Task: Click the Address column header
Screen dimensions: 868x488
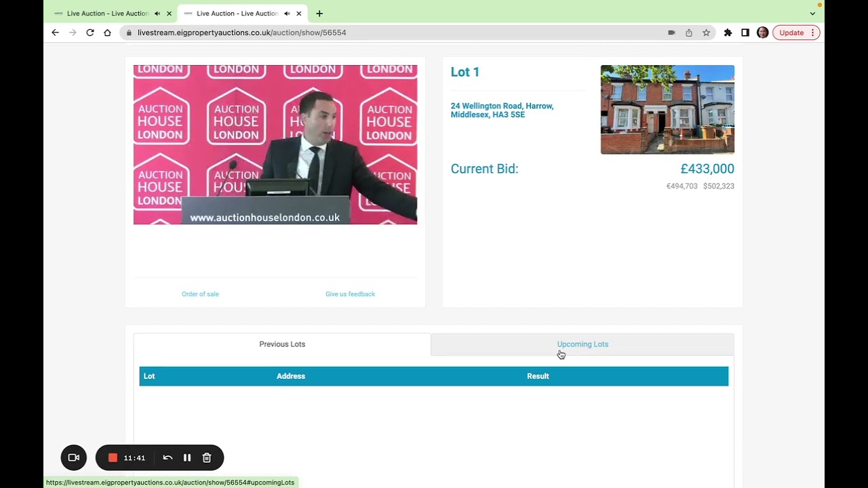Action: pos(291,376)
